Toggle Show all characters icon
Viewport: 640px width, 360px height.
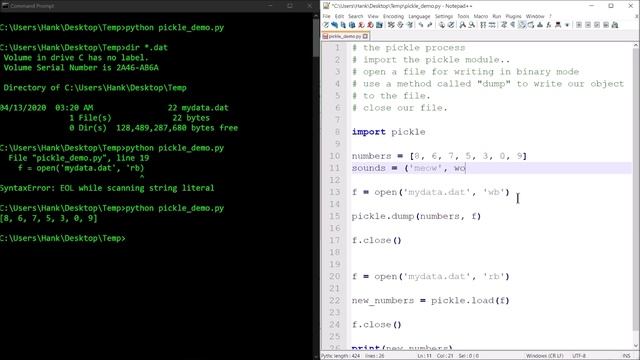513,25
